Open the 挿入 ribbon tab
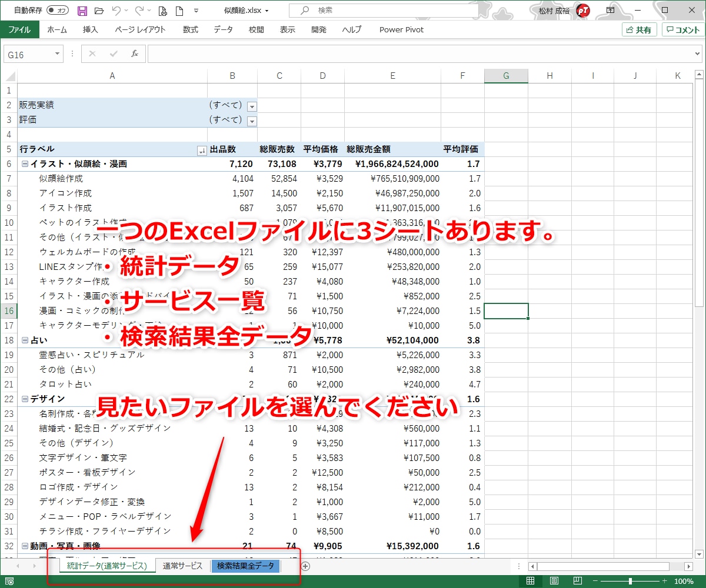The width and height of the screenshot is (706, 588). [91, 29]
